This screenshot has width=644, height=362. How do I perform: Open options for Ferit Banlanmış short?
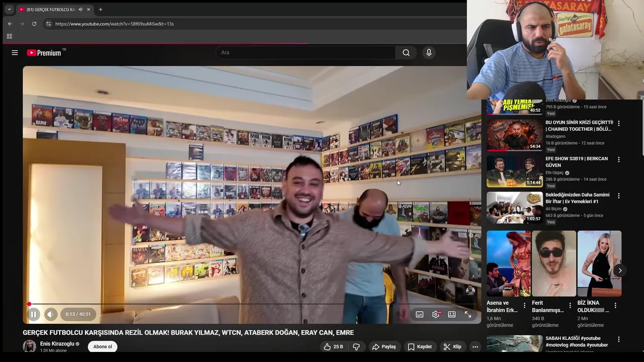(570, 305)
